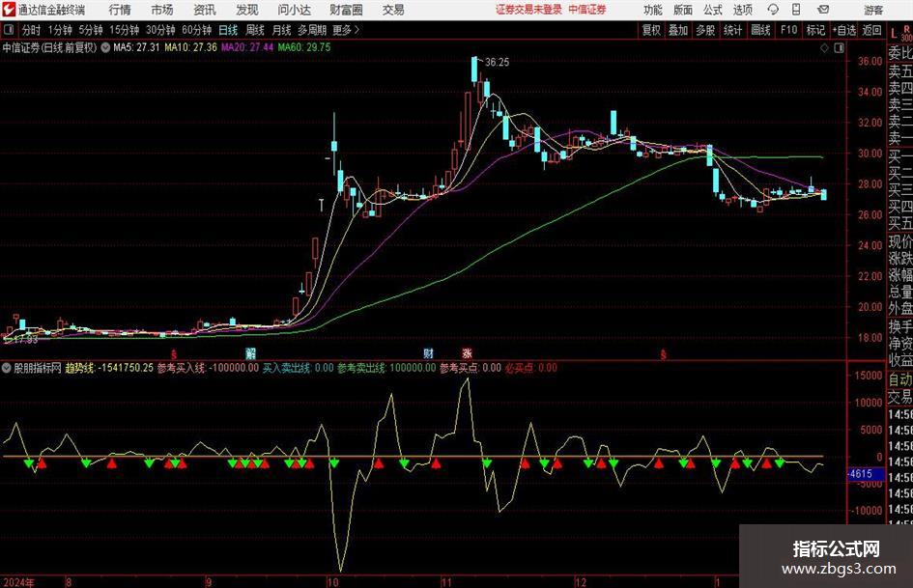Toggle the side panel icon next to the diamond
Viewport: 913px width, 588px height.
coord(839,48)
